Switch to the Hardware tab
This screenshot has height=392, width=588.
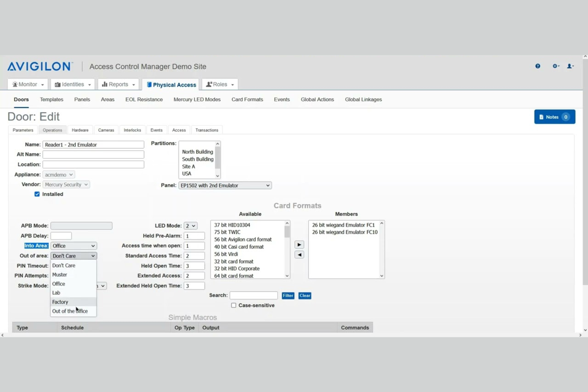point(80,130)
